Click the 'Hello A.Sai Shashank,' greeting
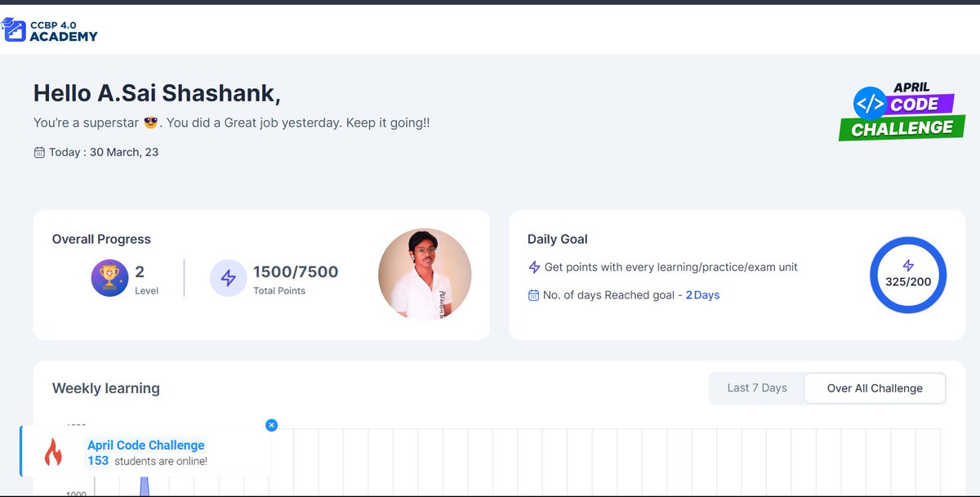Image resolution: width=980 pixels, height=497 pixels. click(x=157, y=93)
